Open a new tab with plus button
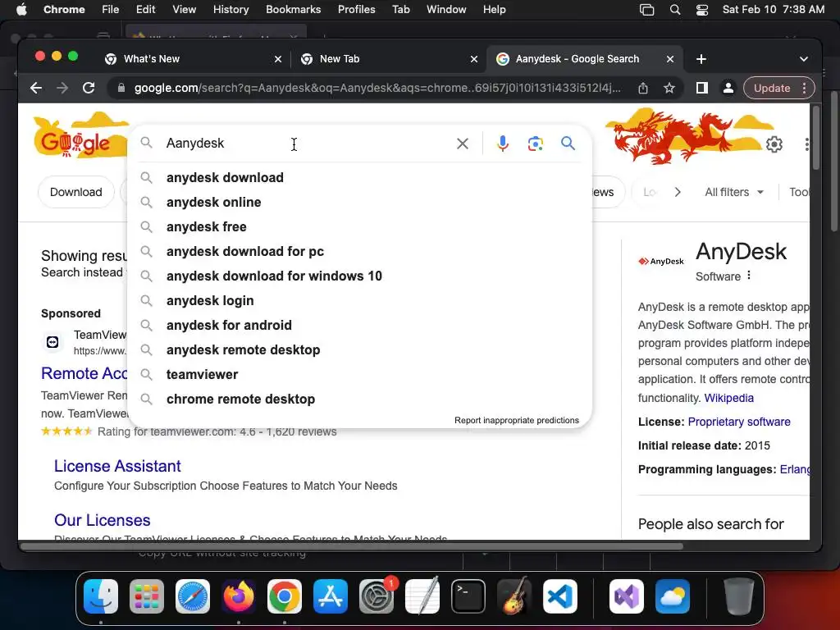 [x=701, y=59]
